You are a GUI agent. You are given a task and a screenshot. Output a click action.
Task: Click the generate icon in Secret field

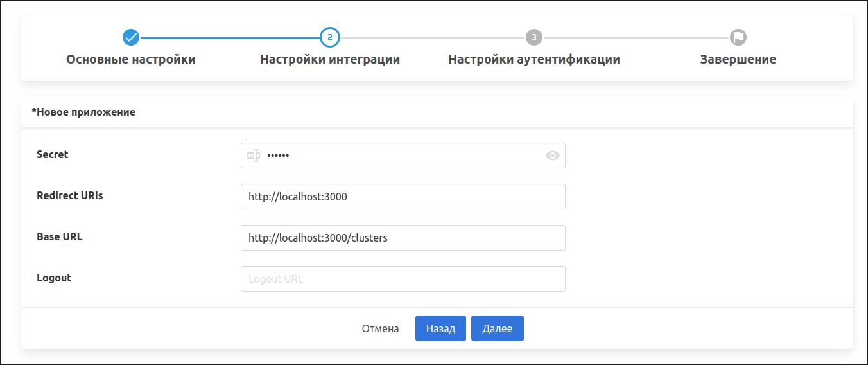[254, 156]
